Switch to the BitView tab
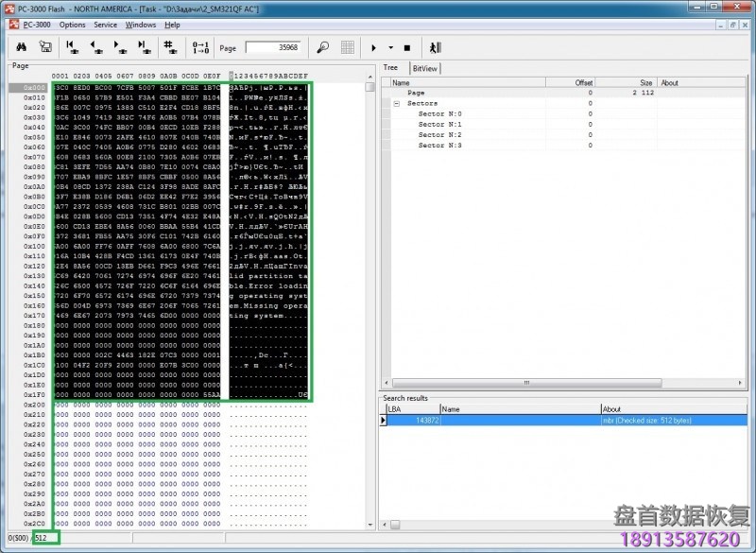756x553 pixels. click(x=424, y=68)
